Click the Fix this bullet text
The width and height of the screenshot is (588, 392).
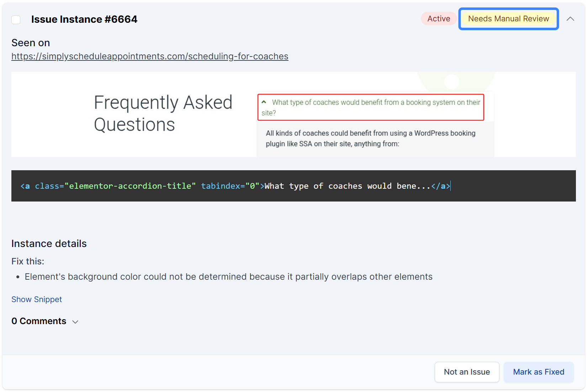[x=228, y=276]
